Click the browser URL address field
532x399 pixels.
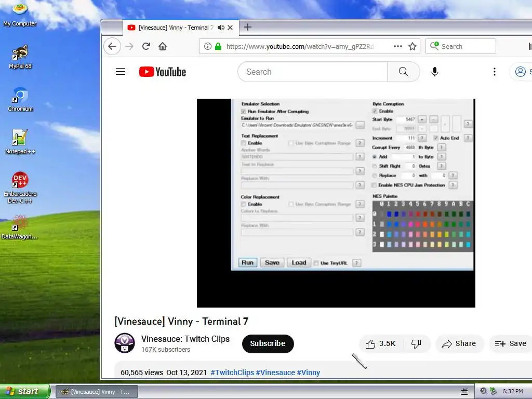(300, 46)
